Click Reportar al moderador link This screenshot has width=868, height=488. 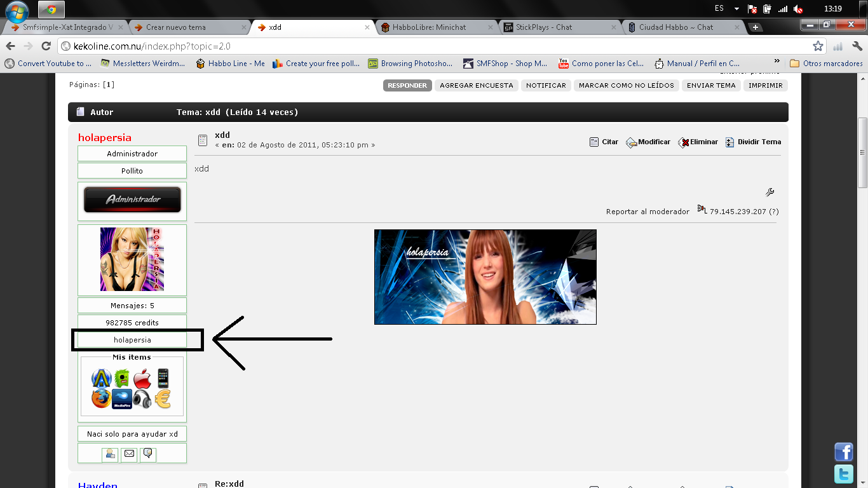648,212
